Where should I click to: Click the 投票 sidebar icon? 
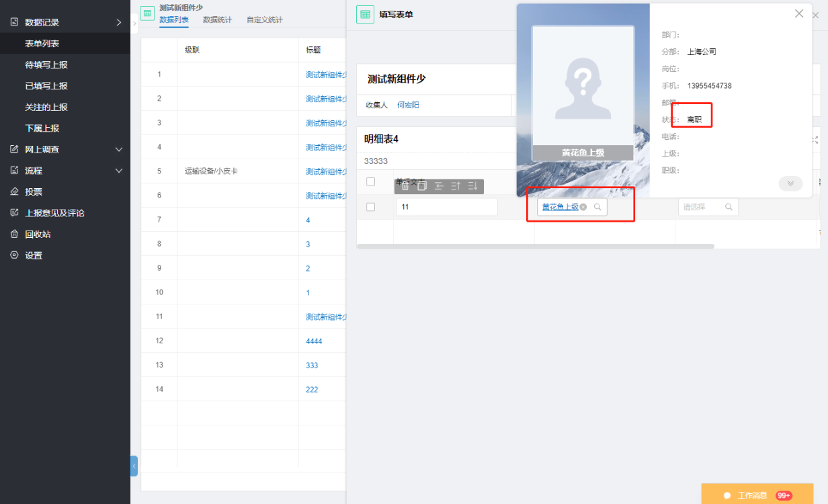14,192
